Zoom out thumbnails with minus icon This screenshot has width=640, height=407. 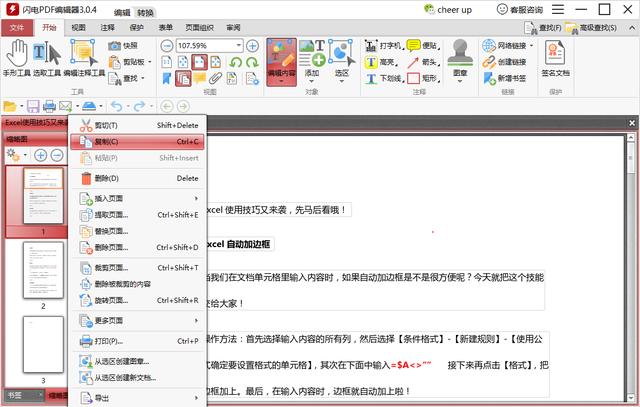click(57, 155)
